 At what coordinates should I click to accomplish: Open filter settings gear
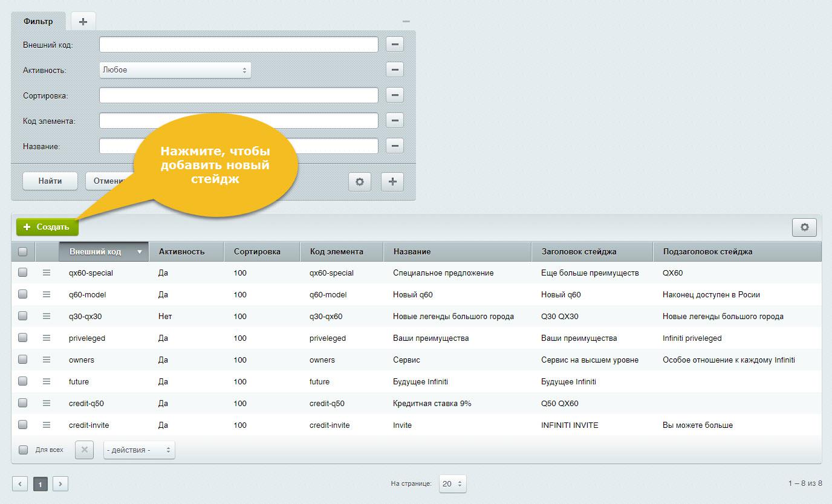[360, 181]
